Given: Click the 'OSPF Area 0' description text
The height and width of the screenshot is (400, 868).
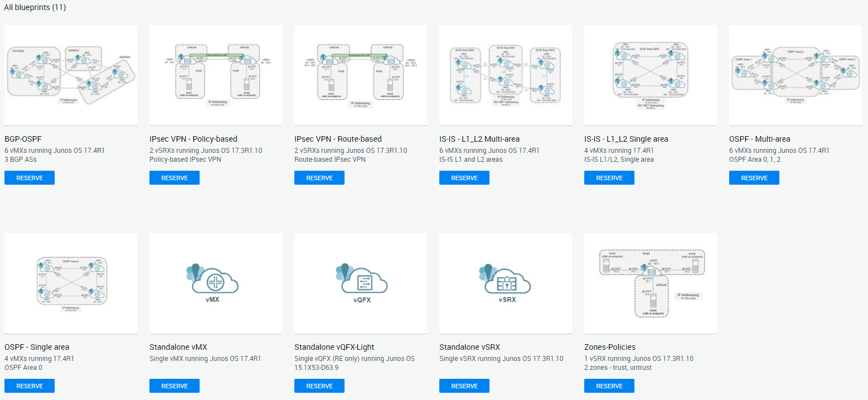Looking at the screenshot, I should 23,368.
